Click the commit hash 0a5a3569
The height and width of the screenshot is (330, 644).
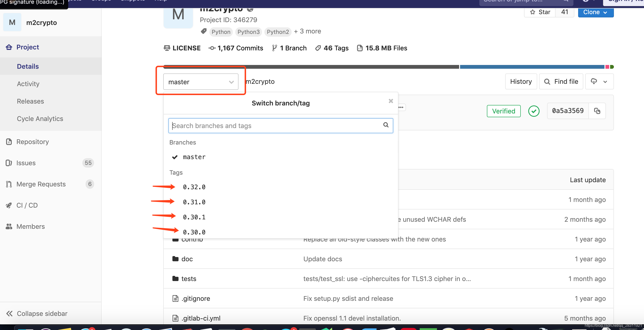coord(568,111)
